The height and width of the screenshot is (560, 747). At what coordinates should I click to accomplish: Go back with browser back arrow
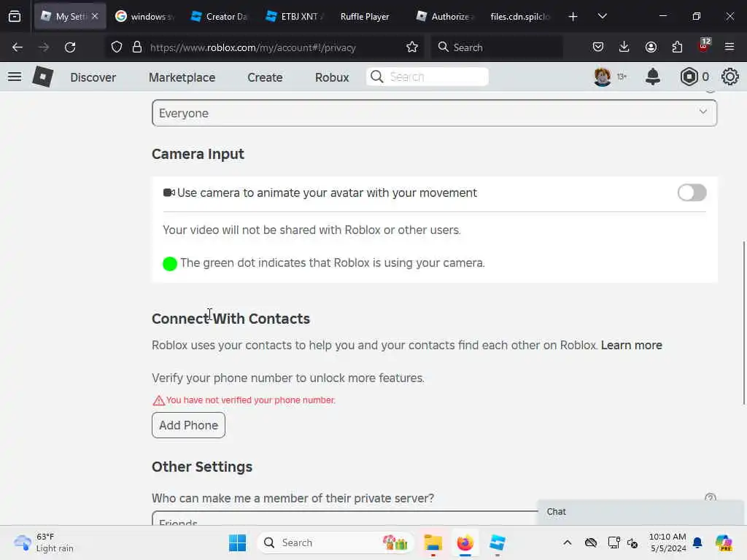point(18,47)
